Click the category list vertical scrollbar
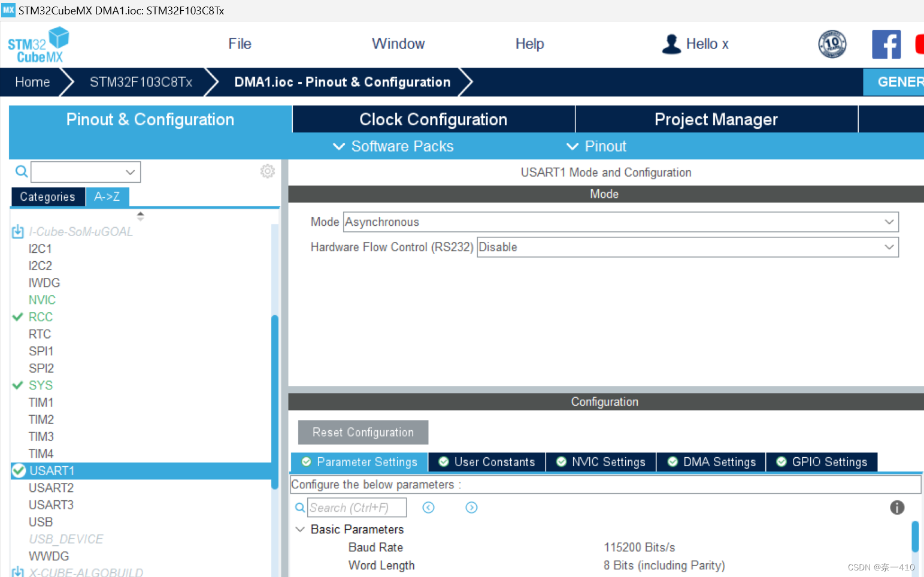The image size is (924, 577). click(x=275, y=401)
